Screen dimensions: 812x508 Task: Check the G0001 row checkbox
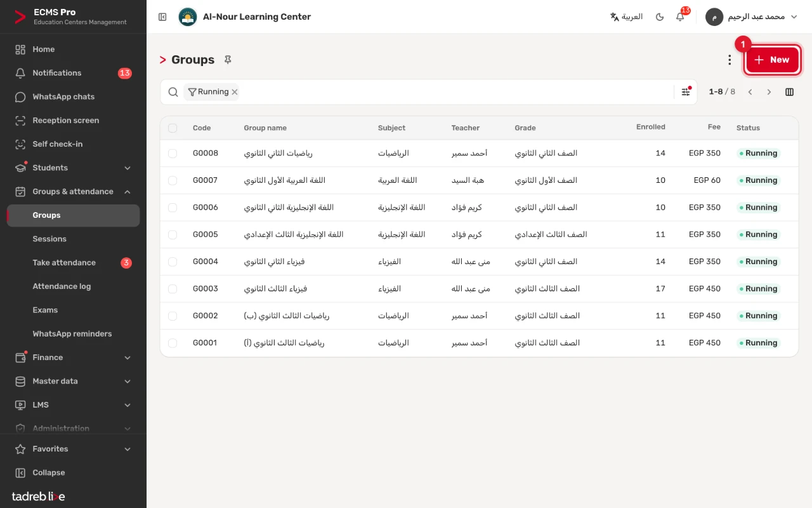tap(173, 343)
